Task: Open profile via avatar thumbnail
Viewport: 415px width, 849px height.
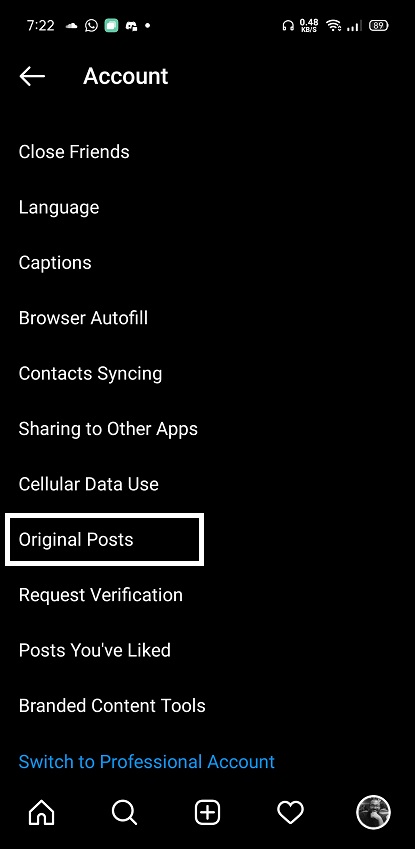Action: point(373,812)
